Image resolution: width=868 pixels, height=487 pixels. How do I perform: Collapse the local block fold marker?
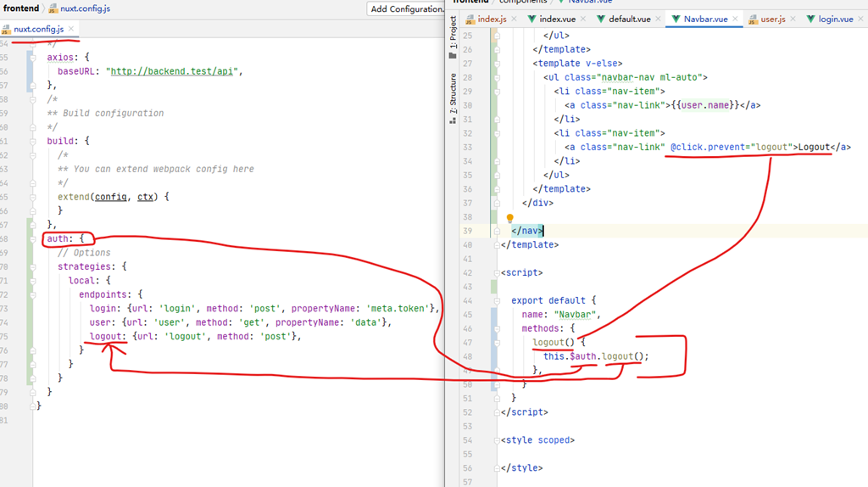[x=33, y=281]
